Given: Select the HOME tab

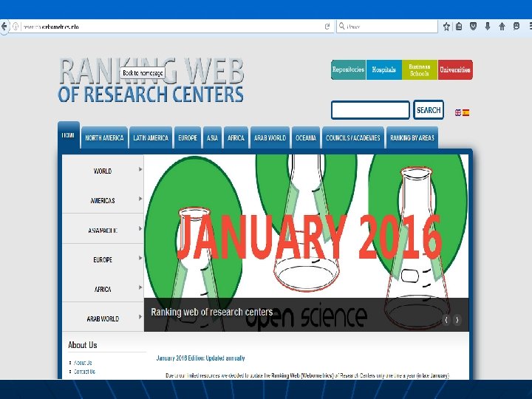Looking at the screenshot, I should pos(69,135).
